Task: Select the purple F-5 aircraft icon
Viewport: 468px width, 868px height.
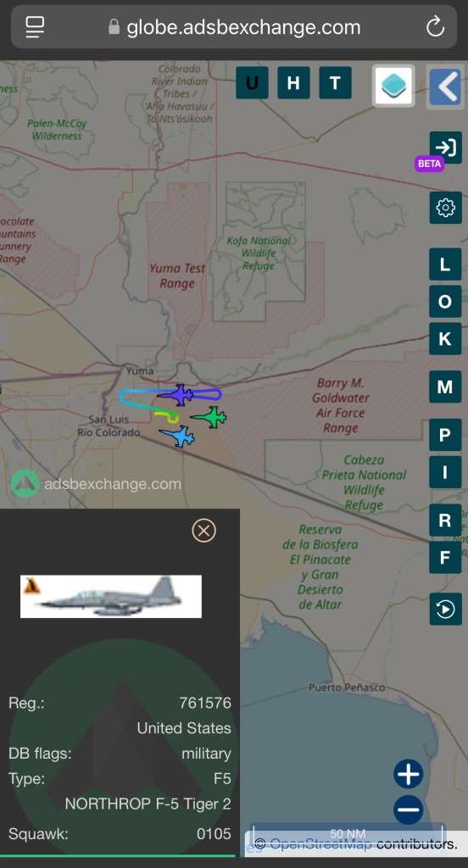Action: coord(178,395)
